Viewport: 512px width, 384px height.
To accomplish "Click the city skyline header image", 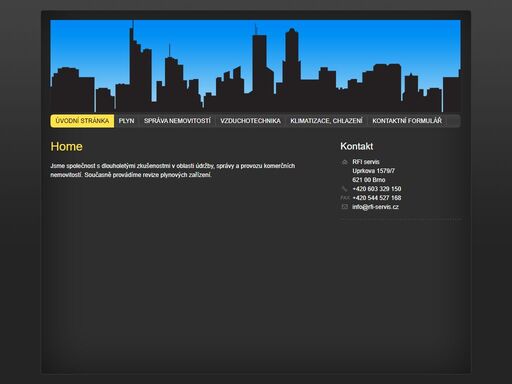I will [255, 66].
